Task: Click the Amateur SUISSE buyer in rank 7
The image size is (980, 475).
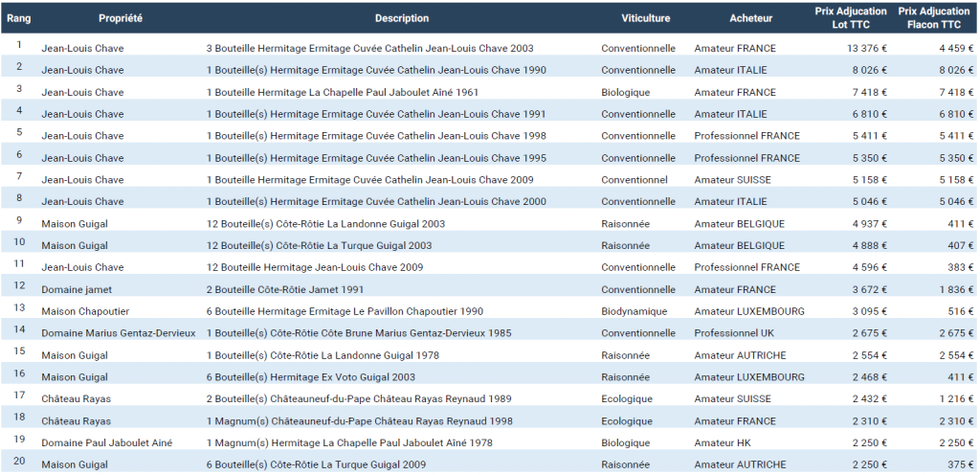Action: [x=732, y=179]
